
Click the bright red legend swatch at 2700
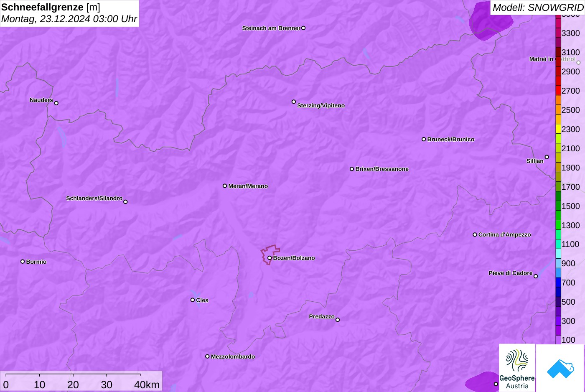point(558,91)
